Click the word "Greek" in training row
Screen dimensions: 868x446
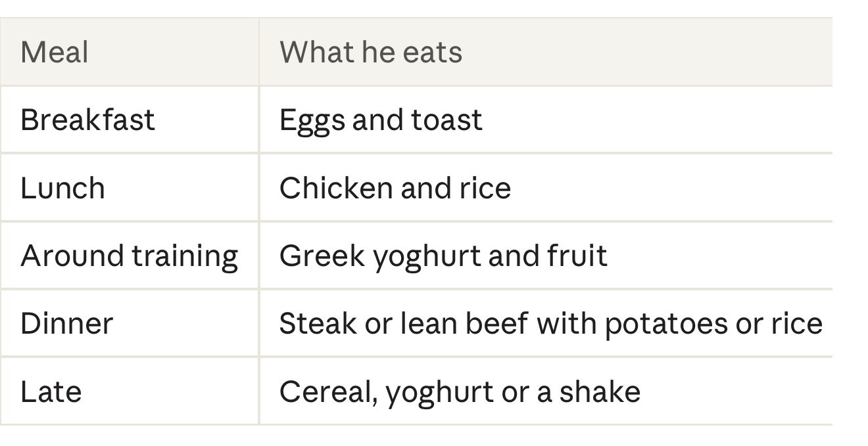click(x=322, y=256)
